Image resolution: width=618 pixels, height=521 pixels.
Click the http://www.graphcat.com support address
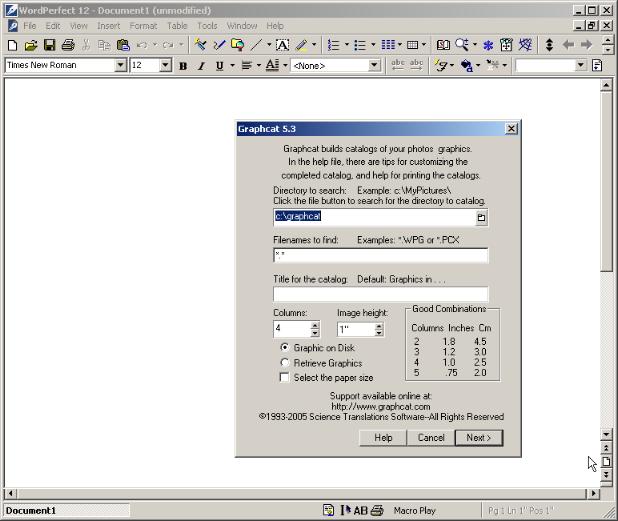[381, 406]
